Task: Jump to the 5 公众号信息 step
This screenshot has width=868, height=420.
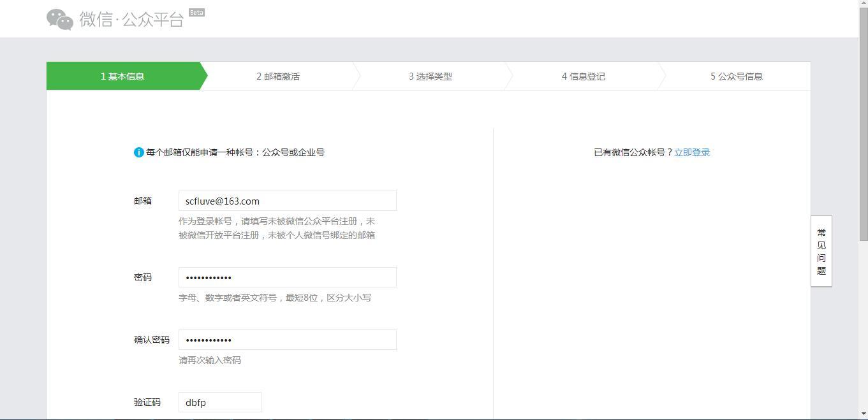Action: [x=737, y=76]
